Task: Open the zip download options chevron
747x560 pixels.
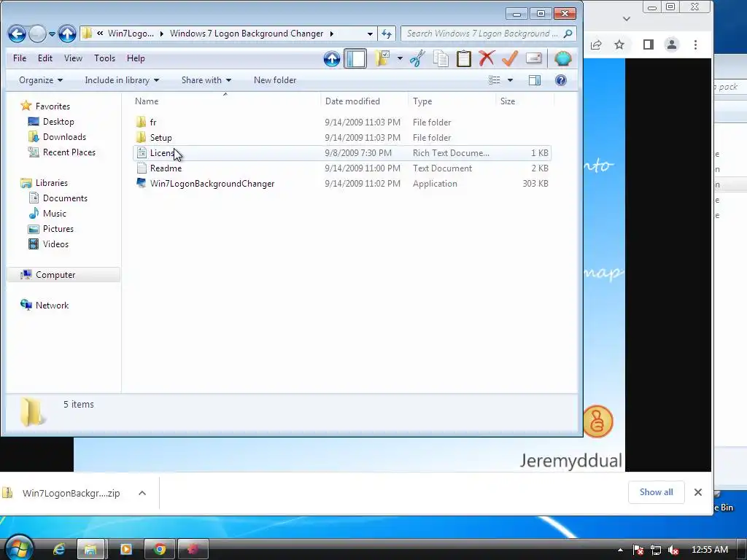Action: click(x=142, y=494)
